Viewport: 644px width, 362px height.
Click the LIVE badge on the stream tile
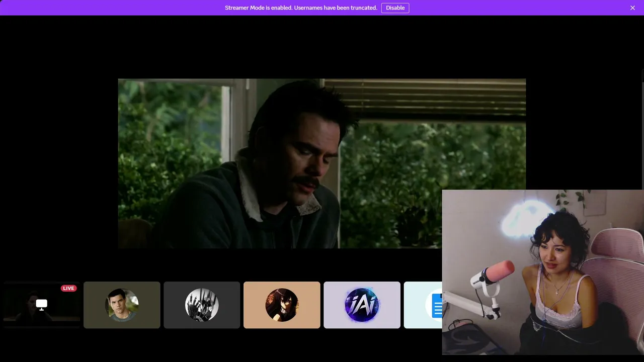click(x=68, y=288)
